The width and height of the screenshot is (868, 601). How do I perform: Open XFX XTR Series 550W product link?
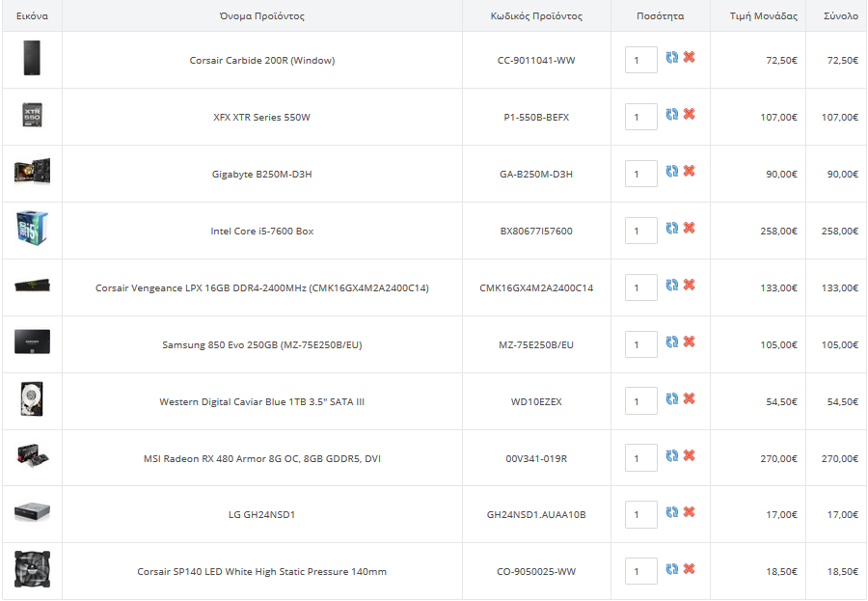click(261, 118)
